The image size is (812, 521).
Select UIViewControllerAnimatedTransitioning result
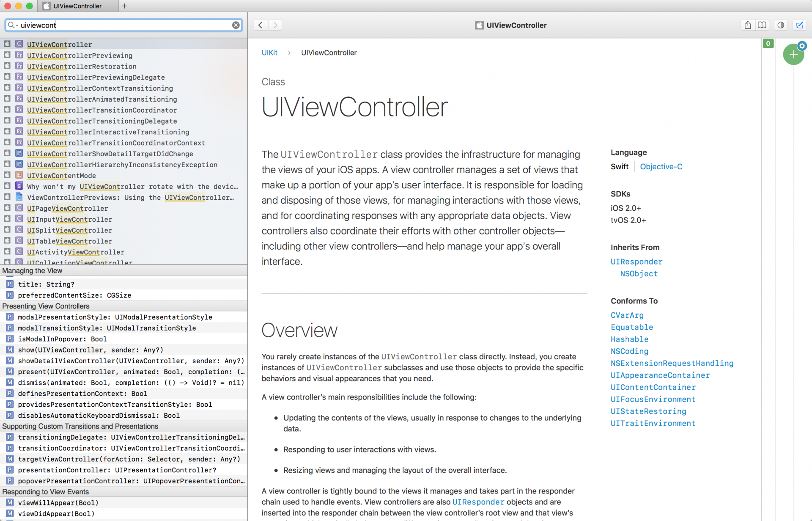123,99
